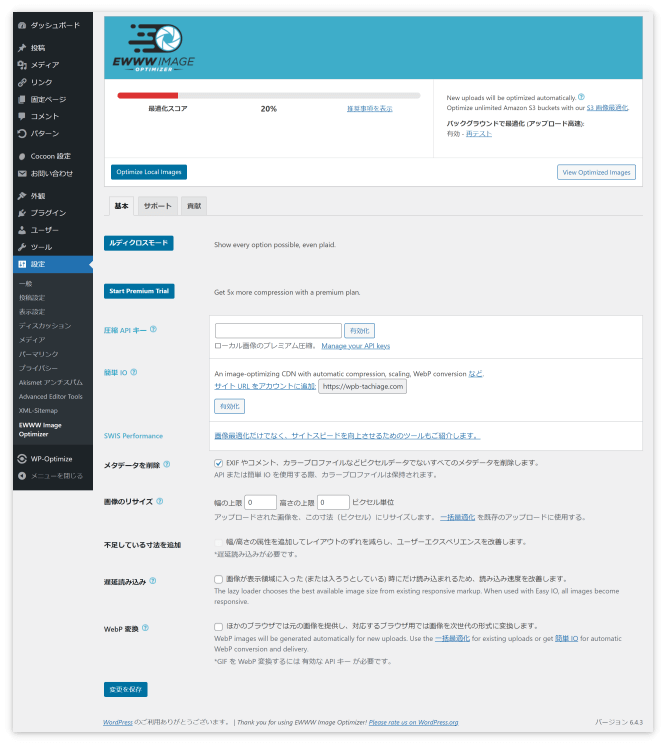Click the 投稿 pushpin icon
The image size is (666, 746).
tap(22, 48)
